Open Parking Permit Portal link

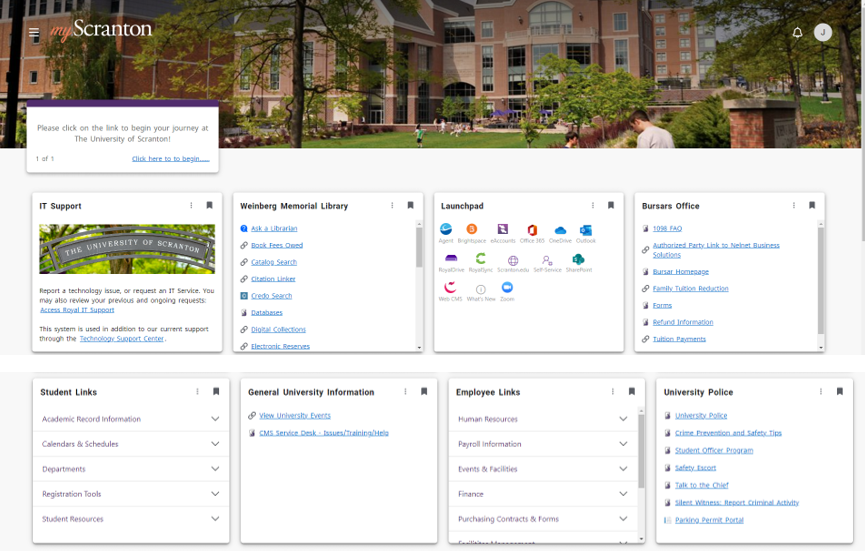[709, 520]
